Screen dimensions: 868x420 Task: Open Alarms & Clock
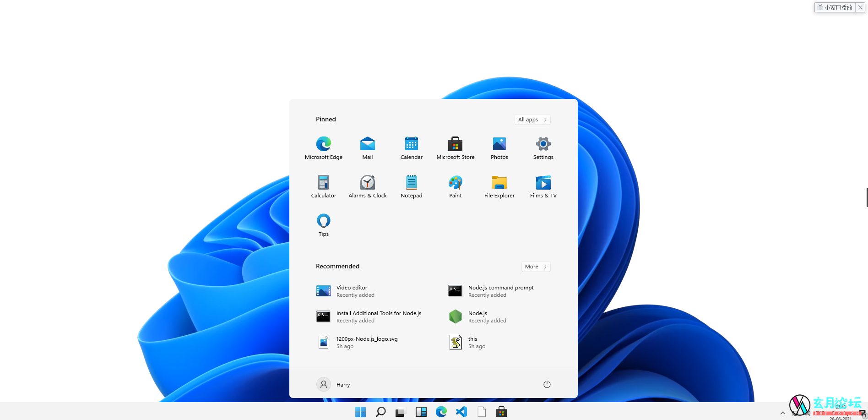(x=368, y=186)
